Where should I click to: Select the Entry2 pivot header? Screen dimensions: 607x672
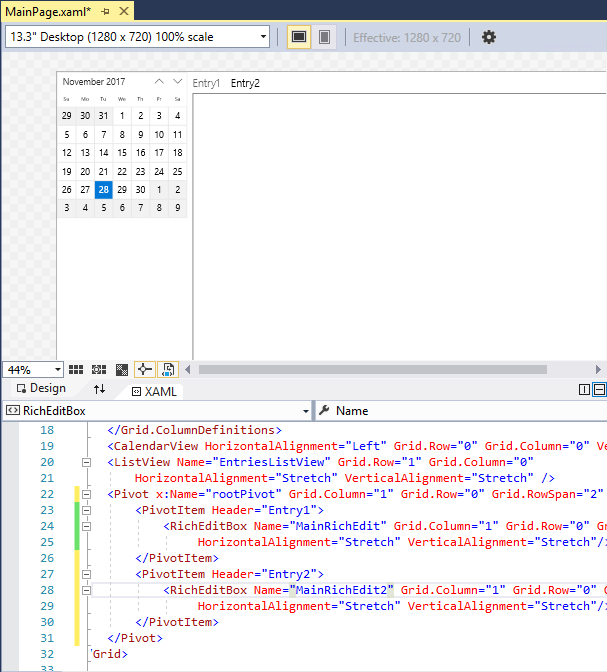pyautogui.click(x=245, y=83)
